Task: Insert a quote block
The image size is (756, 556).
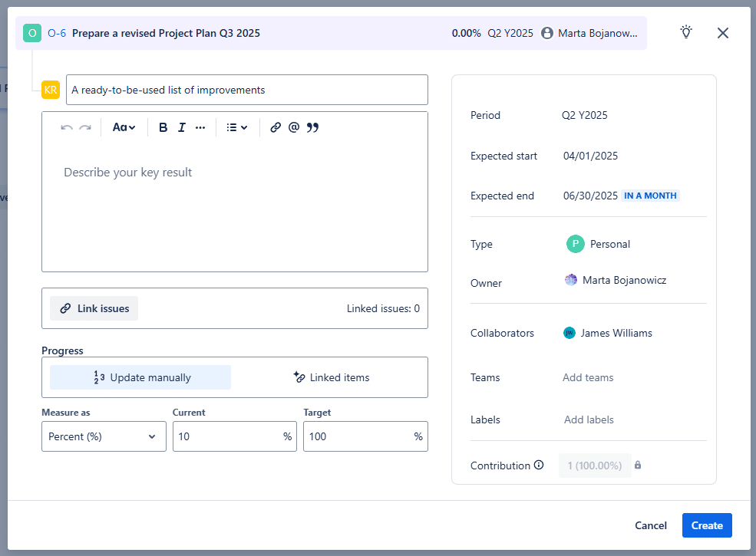Action: (x=312, y=127)
